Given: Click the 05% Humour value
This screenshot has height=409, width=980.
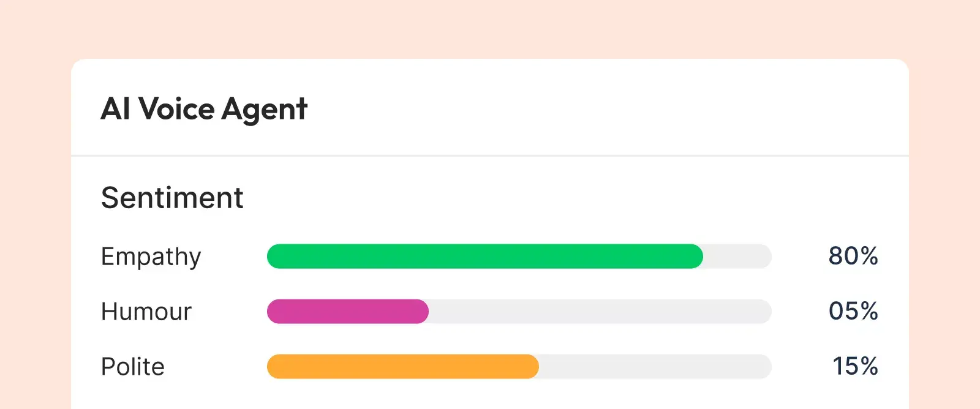Looking at the screenshot, I should (853, 311).
